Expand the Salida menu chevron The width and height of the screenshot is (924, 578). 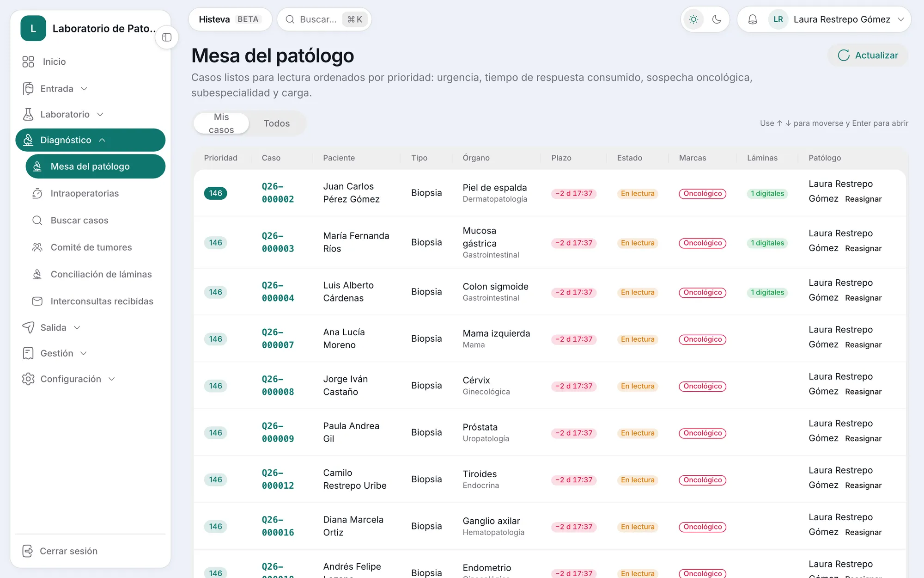pos(77,327)
